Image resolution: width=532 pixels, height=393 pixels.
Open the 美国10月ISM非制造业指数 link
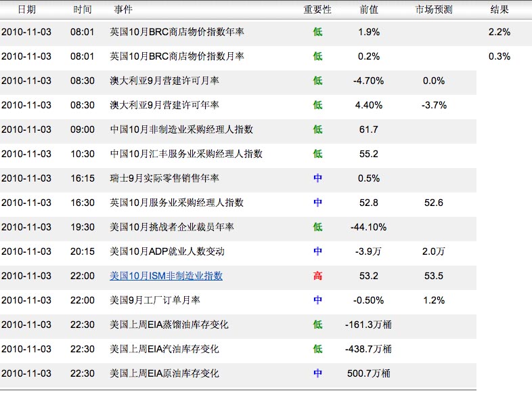pos(167,276)
